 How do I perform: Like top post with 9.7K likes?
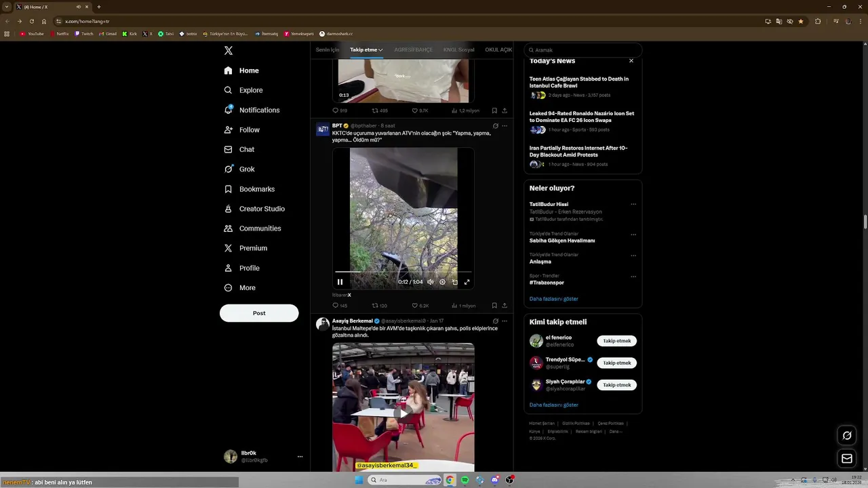tap(420, 110)
